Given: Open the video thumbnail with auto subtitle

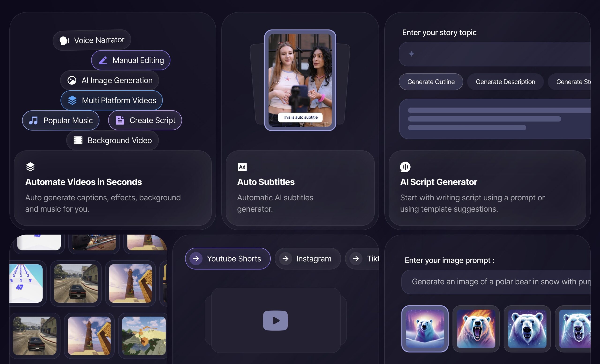Looking at the screenshot, I should point(300,80).
